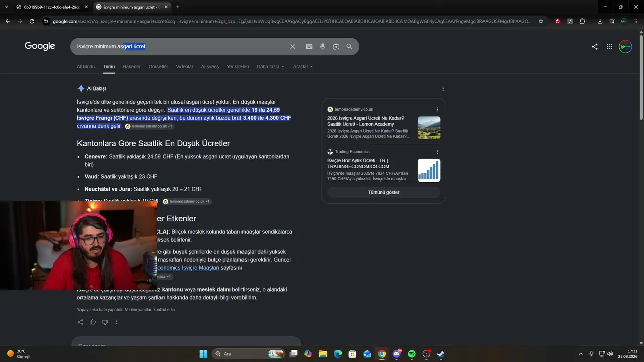The height and width of the screenshot is (362, 644).
Task: Open the red extension icon in the toolbar
Action: (x=558, y=21)
